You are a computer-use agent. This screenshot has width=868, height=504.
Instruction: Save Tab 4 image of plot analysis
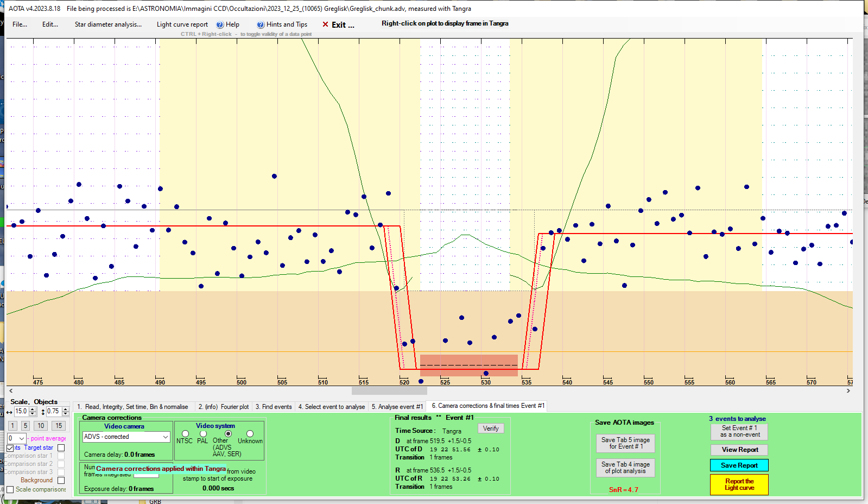coord(625,468)
